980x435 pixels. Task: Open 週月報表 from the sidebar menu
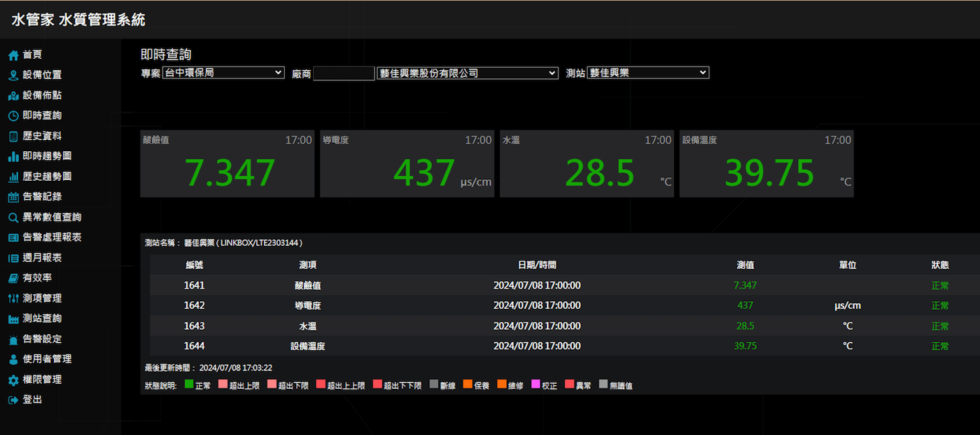[42, 258]
